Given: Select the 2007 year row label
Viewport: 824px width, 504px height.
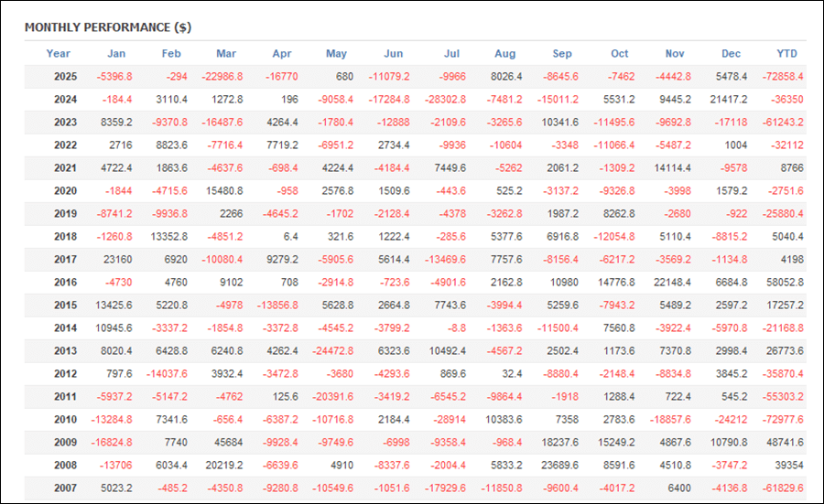Looking at the screenshot, I should click(x=64, y=488).
